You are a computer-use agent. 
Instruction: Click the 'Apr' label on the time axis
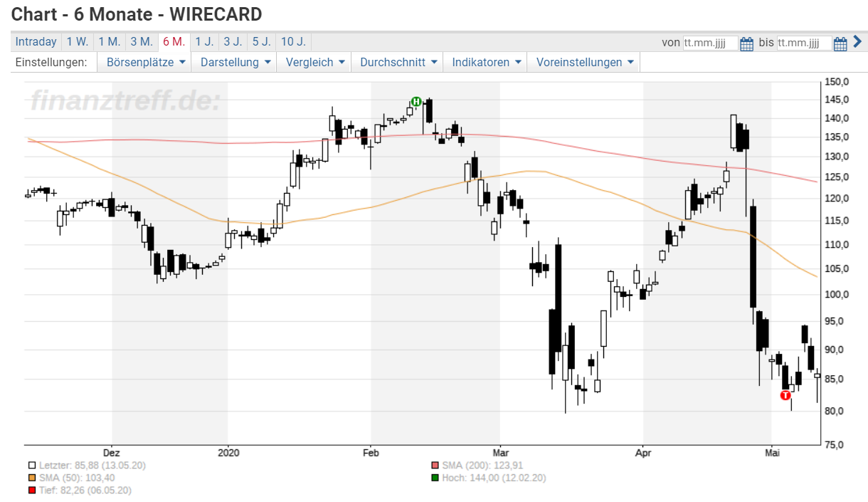(x=643, y=452)
